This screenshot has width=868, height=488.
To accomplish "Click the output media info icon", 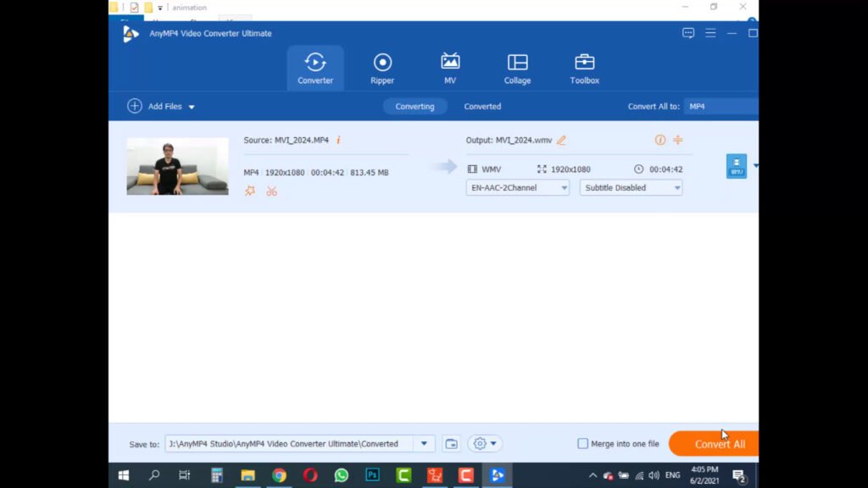I will click(659, 140).
